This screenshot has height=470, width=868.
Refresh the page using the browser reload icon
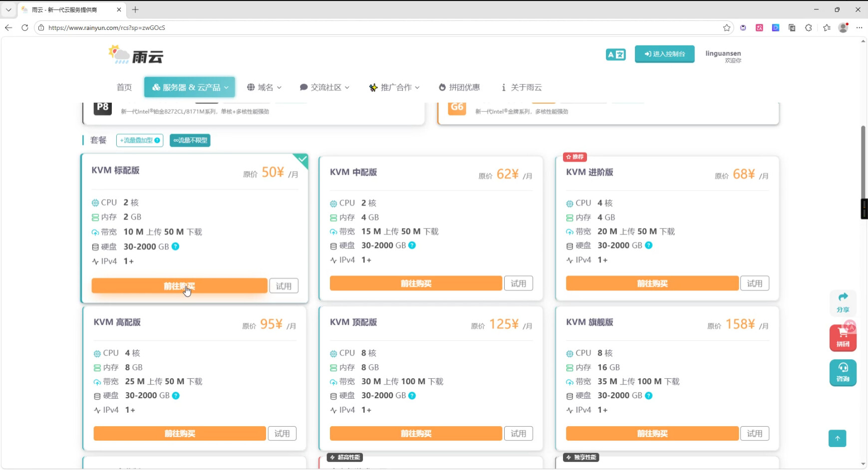click(24, 27)
